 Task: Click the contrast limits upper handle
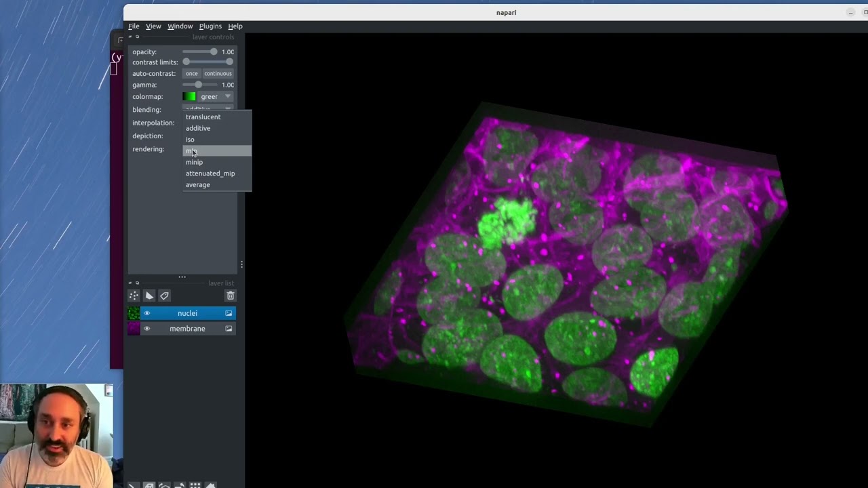(x=230, y=62)
